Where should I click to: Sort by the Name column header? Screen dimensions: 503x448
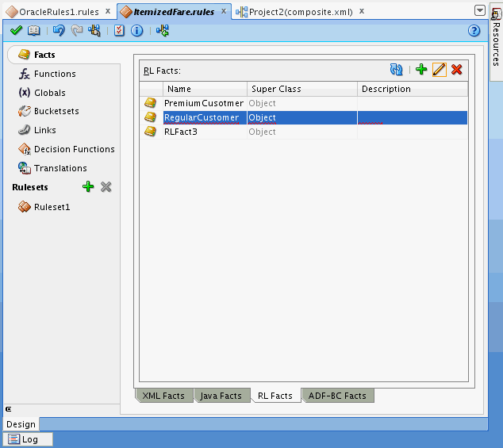(205, 89)
